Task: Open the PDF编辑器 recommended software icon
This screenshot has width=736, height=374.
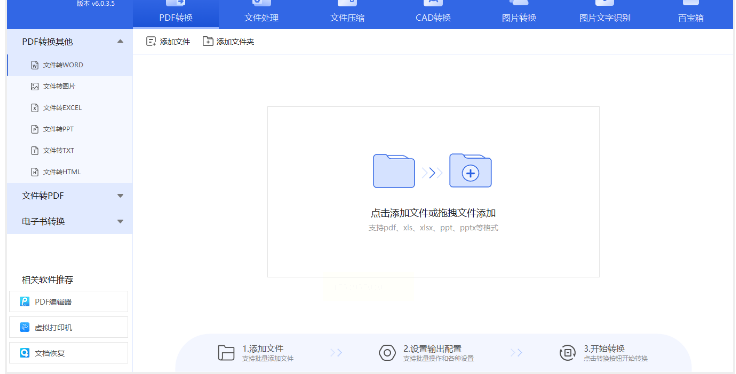Action: point(25,301)
